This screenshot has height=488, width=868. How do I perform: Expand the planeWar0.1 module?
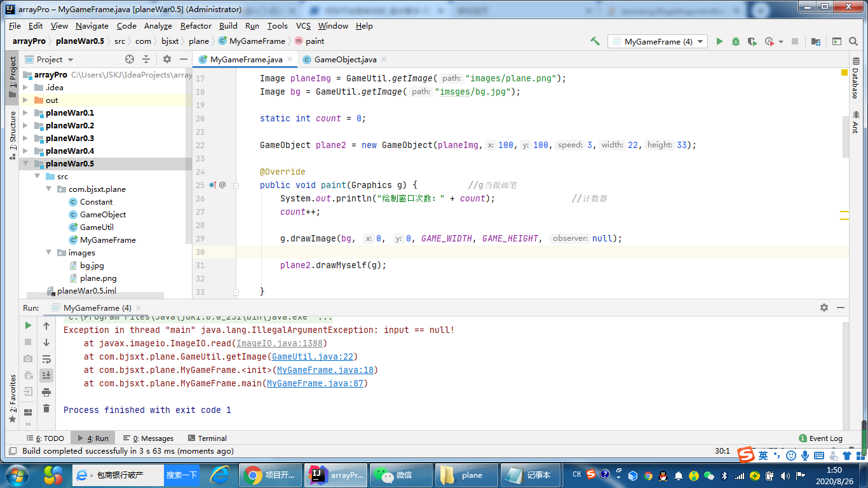[25, 113]
